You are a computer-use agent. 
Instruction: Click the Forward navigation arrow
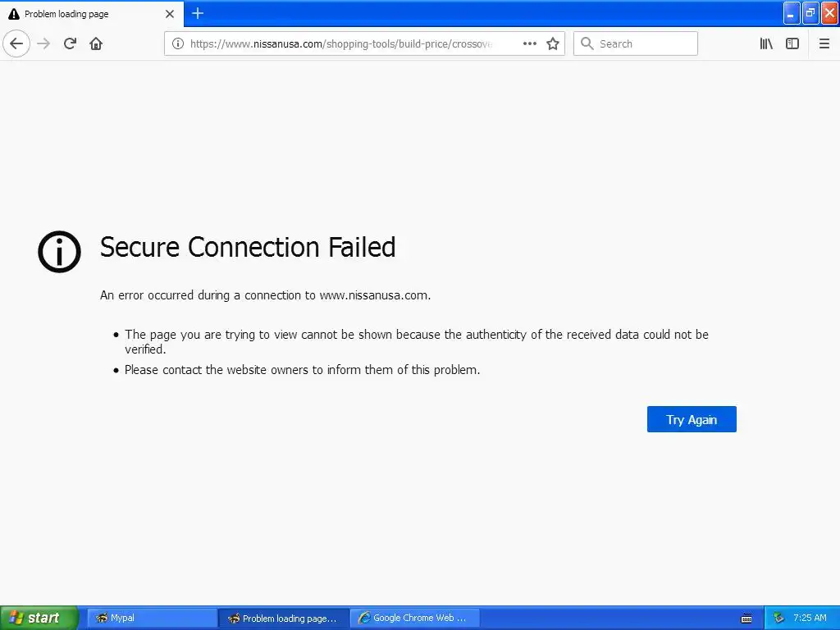click(43, 43)
